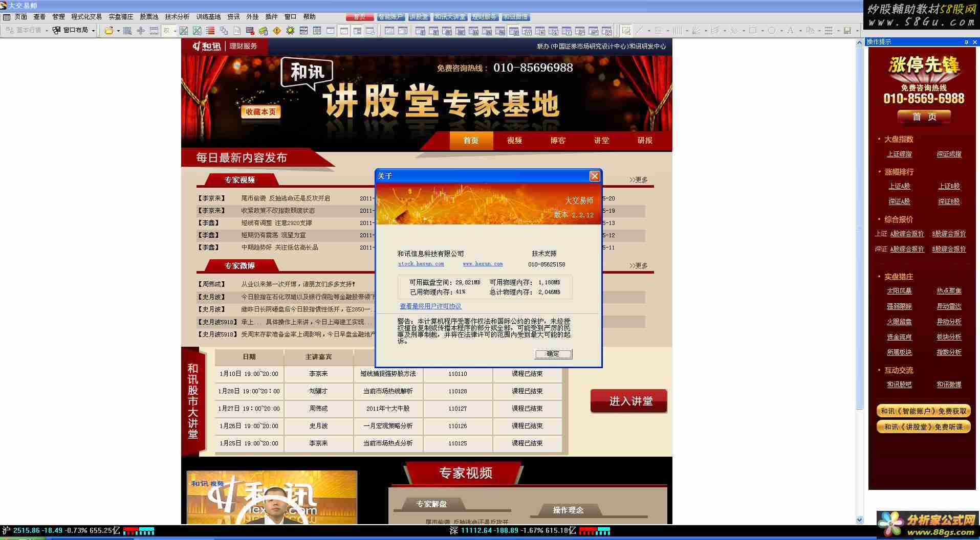
Task: Expand the save icon dropdown arrow
Action: 858,31
